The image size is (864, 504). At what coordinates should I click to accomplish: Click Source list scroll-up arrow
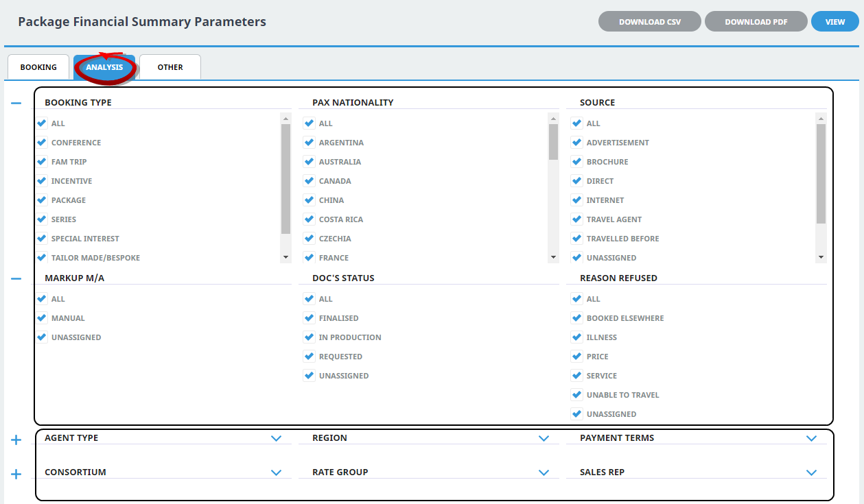[821, 118]
